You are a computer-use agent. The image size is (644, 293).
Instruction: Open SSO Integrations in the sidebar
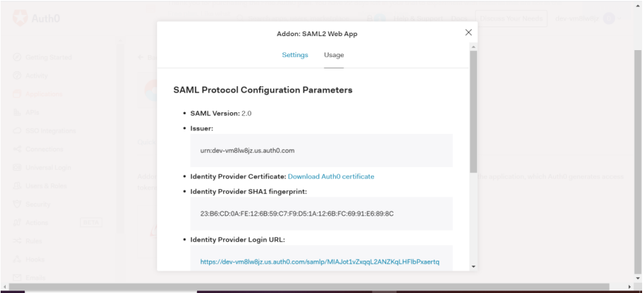tap(51, 131)
